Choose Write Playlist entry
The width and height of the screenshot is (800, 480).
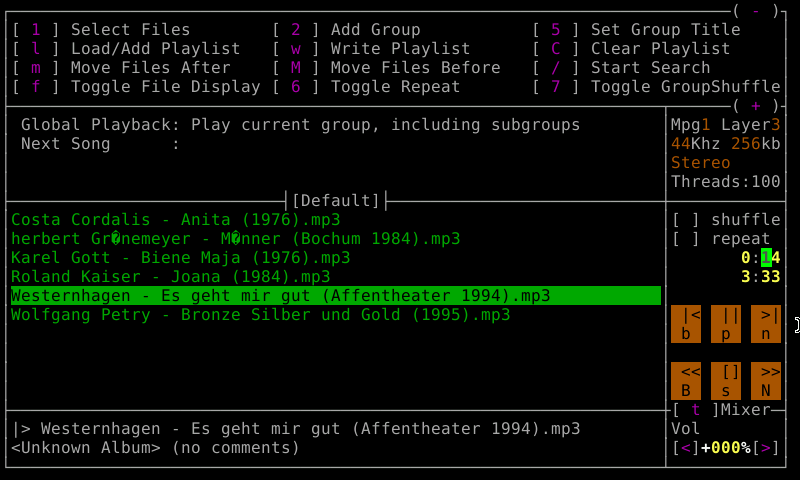[371, 48]
